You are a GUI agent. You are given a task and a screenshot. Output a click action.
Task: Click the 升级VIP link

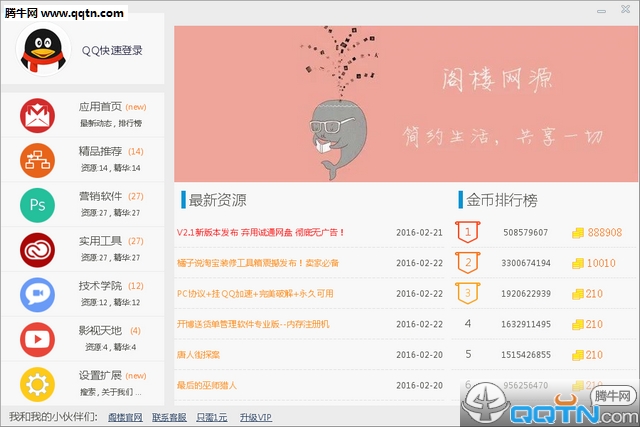(x=255, y=416)
